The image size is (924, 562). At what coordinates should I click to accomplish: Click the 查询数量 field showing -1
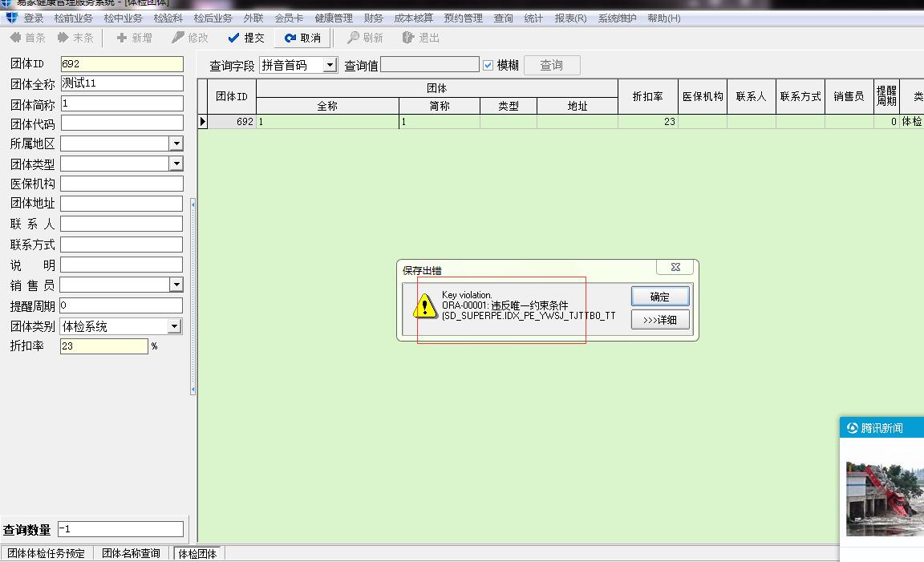tap(121, 529)
